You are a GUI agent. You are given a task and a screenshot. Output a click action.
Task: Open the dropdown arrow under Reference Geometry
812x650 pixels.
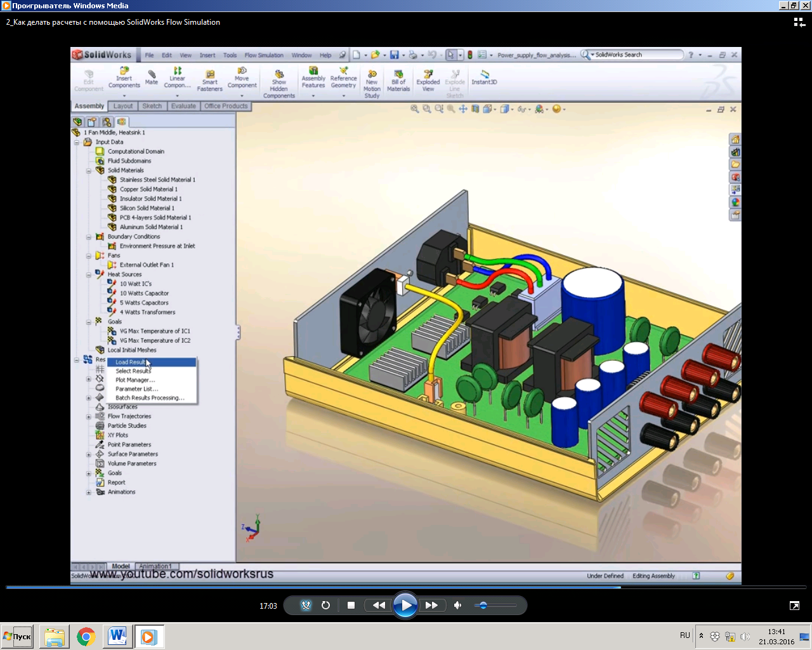[x=344, y=96]
